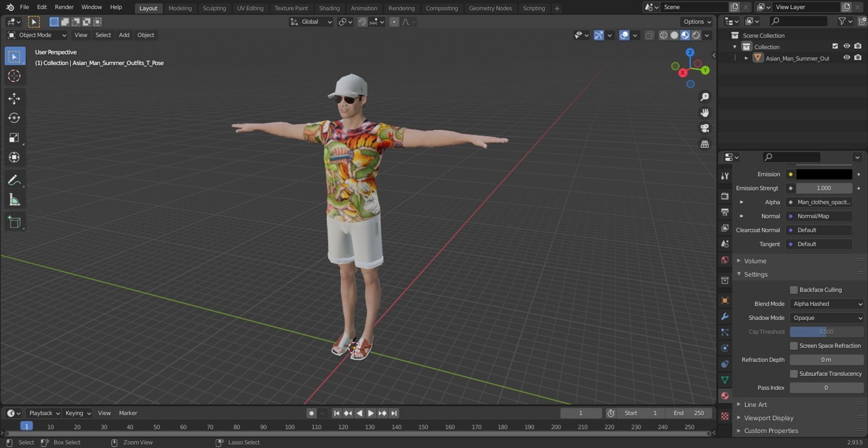Enable Screen Space Refraction checkbox
The width and height of the screenshot is (868, 448).
pos(793,346)
